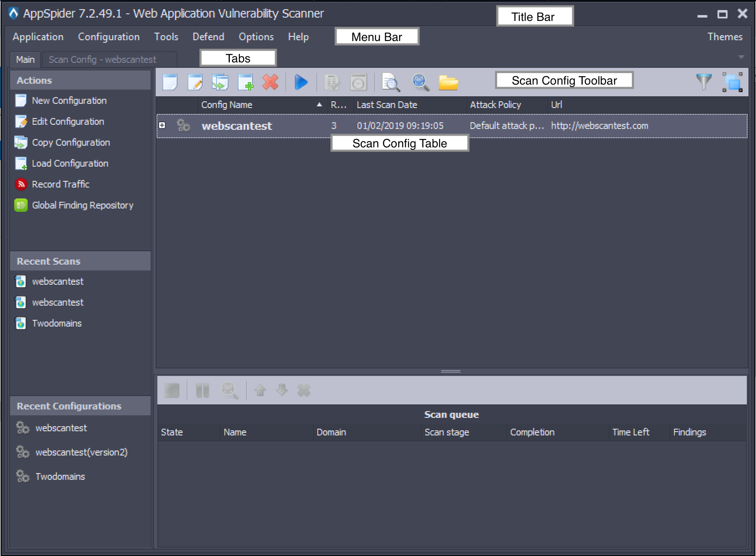Viewport: 756px width, 556px height.
Task: Open the Themes menu
Action: click(725, 37)
